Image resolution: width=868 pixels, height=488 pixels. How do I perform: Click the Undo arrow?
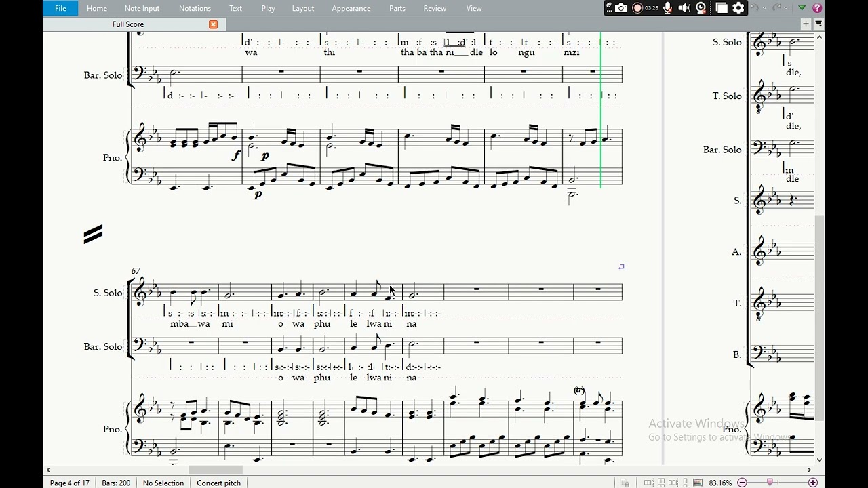click(755, 7)
